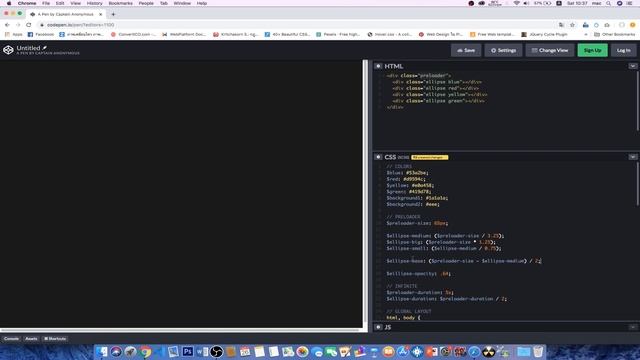The image size is (640, 360).
Task: Expand the JS editor dropdown arrow
Action: pos(633,327)
